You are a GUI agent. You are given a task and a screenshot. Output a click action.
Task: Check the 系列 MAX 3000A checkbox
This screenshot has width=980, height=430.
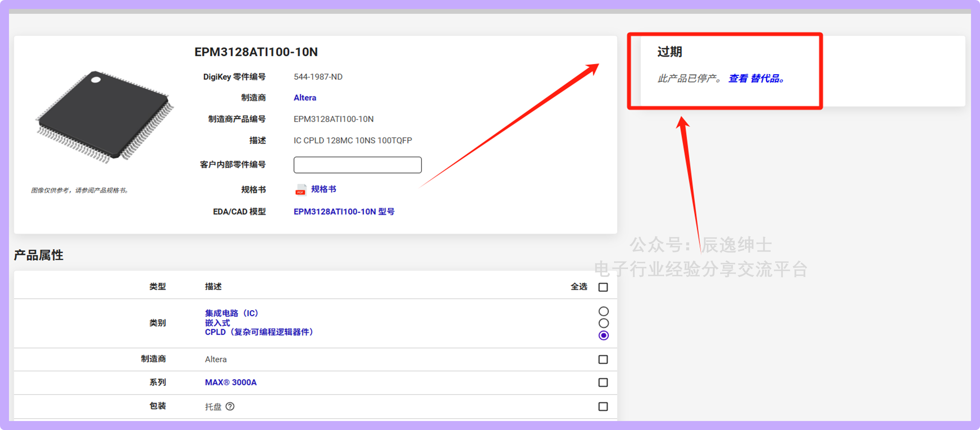pyautogui.click(x=603, y=383)
